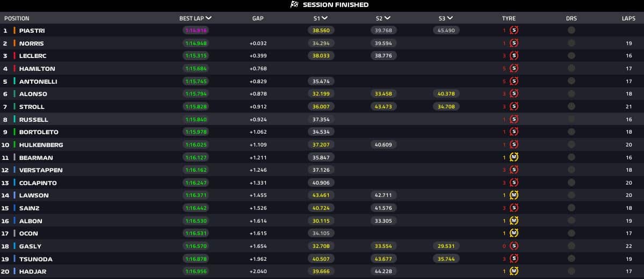
Task: Click Verstappen's DRS indicator dot
Action: coord(571,170)
